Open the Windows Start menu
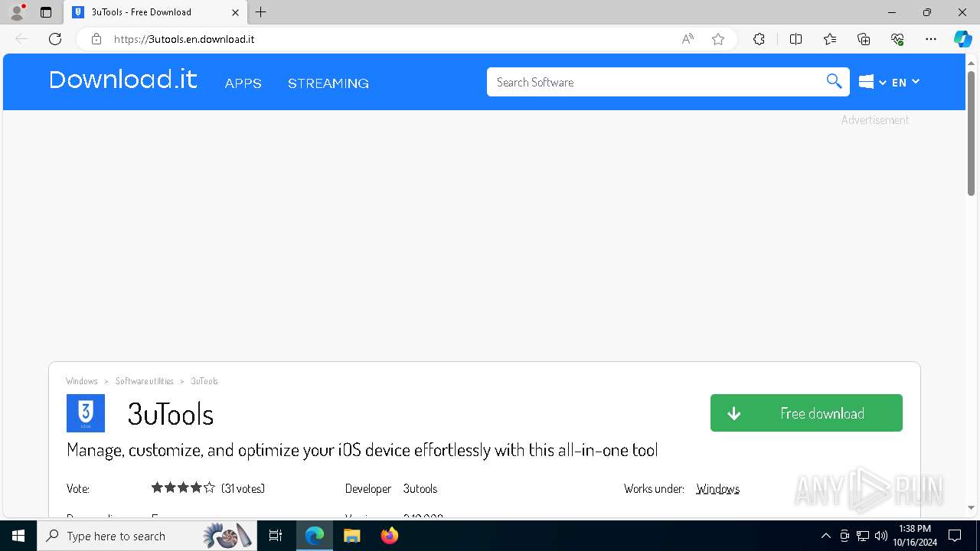This screenshot has height=551, width=980. coord(18,536)
